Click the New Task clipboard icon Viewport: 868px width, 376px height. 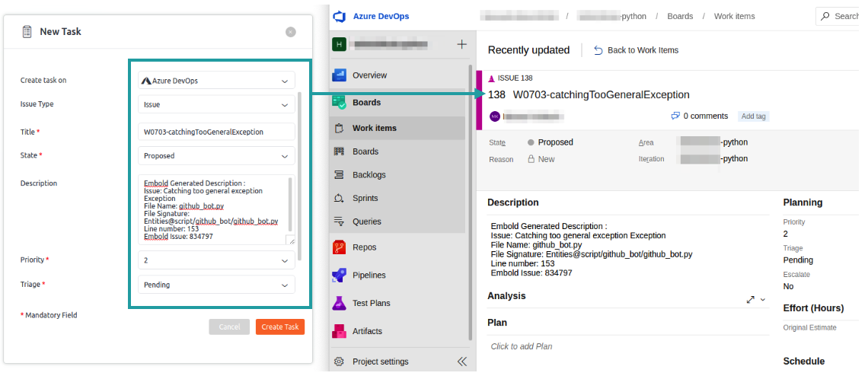(27, 32)
